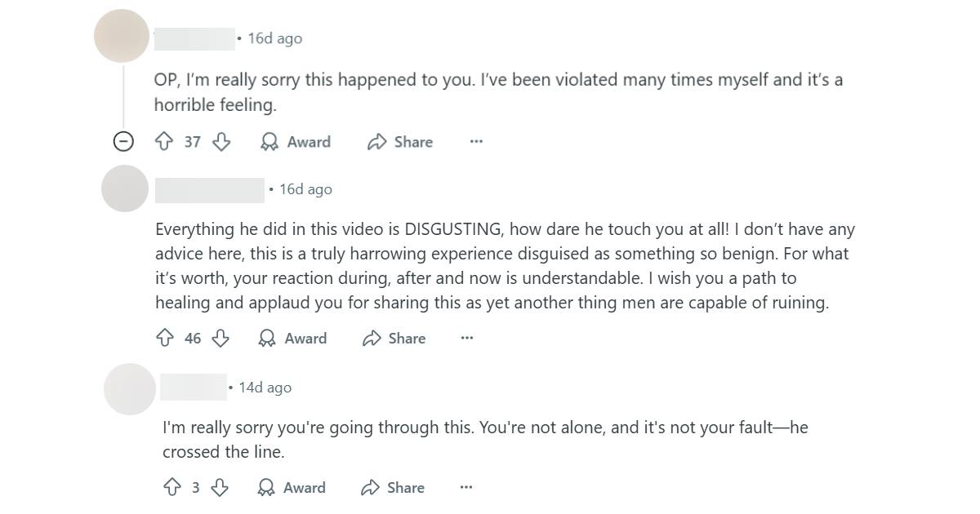Click the '16d ago' timestamp on first comment
Viewport: 980px width, 514px height.
point(274,38)
